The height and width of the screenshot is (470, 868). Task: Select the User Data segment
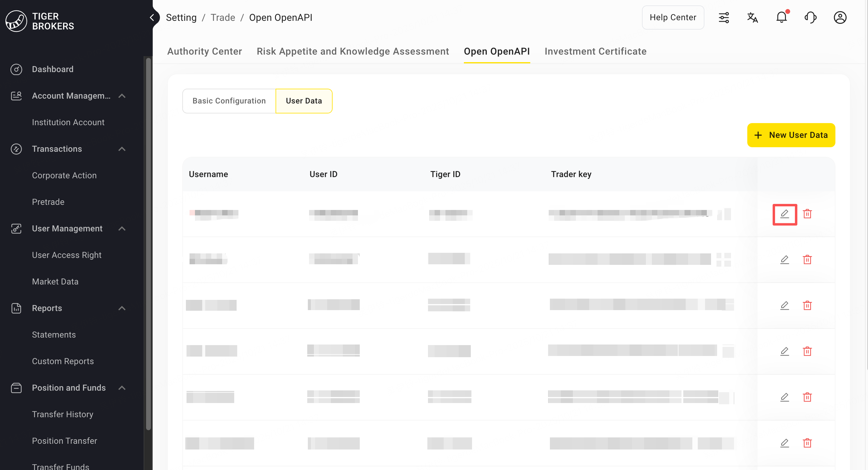tap(304, 101)
